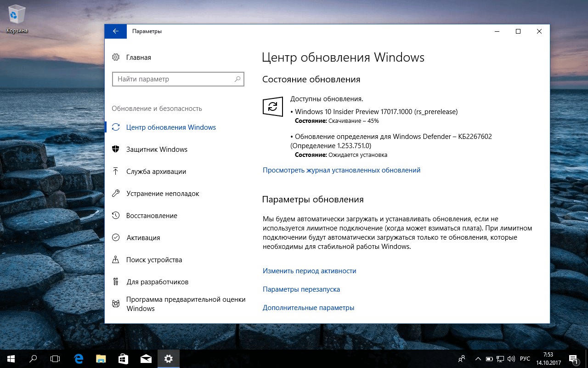Click Изменить период активности
This screenshot has height=368, width=588.
pos(309,270)
